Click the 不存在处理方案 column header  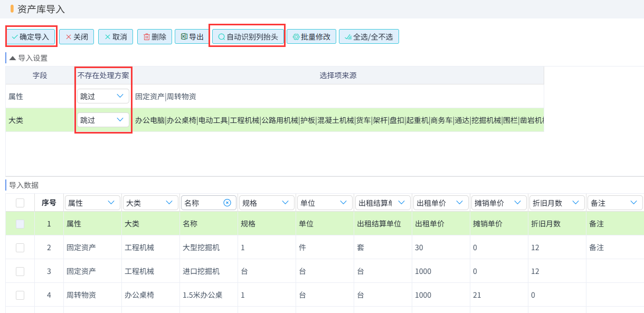[103, 75]
